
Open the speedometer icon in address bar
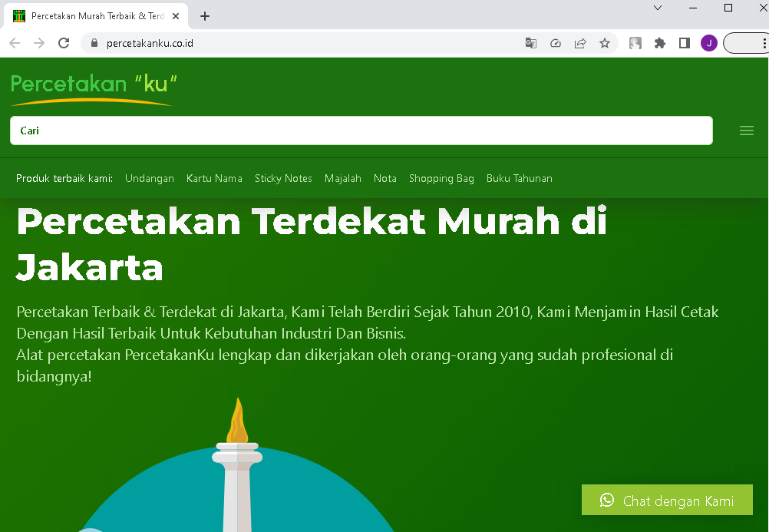coord(555,43)
